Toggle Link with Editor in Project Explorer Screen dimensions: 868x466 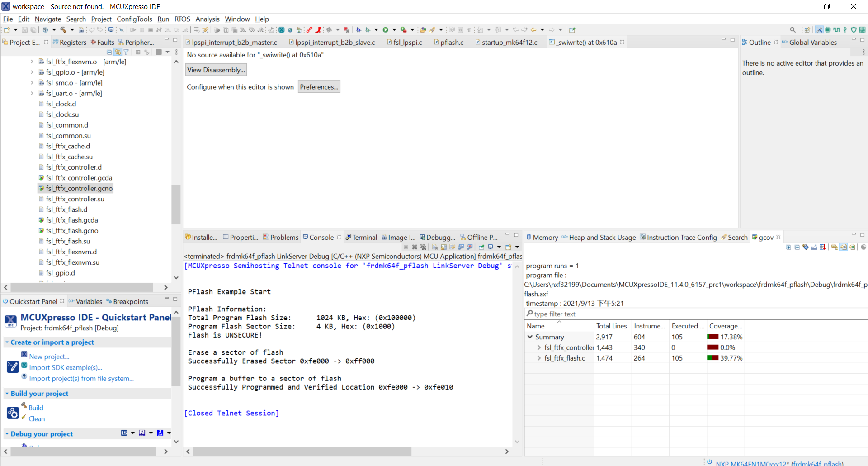(x=118, y=52)
